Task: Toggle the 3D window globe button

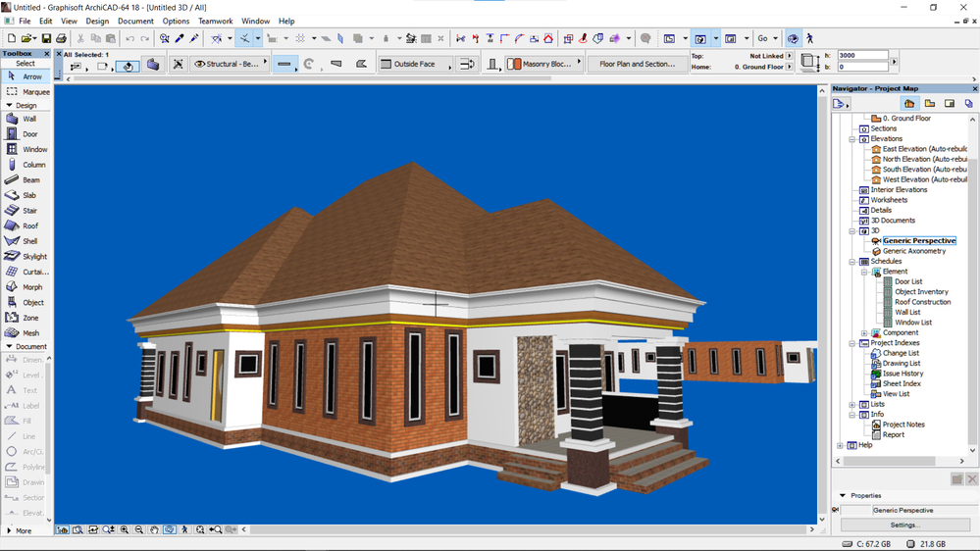Action: [x=793, y=39]
